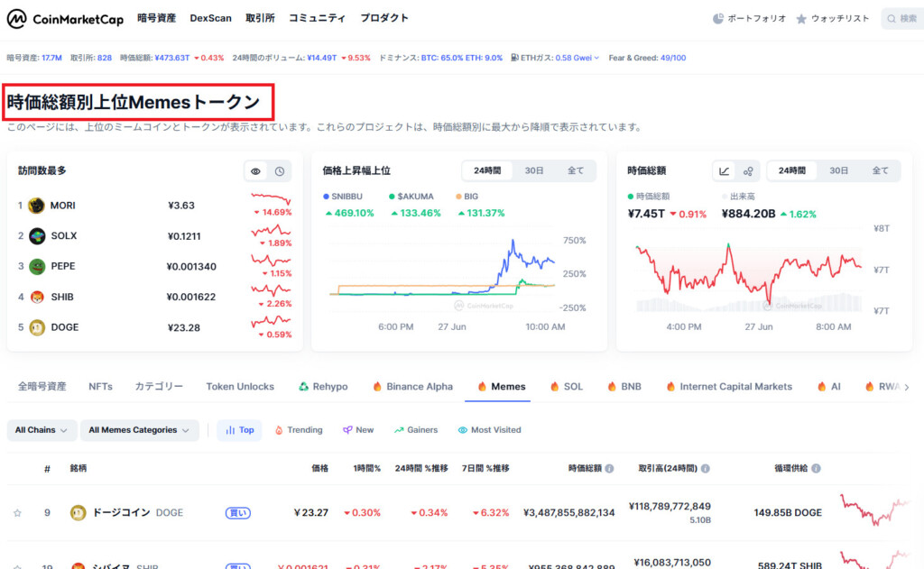Switch to the NFTs tab
The width and height of the screenshot is (924, 569).
[100, 387]
